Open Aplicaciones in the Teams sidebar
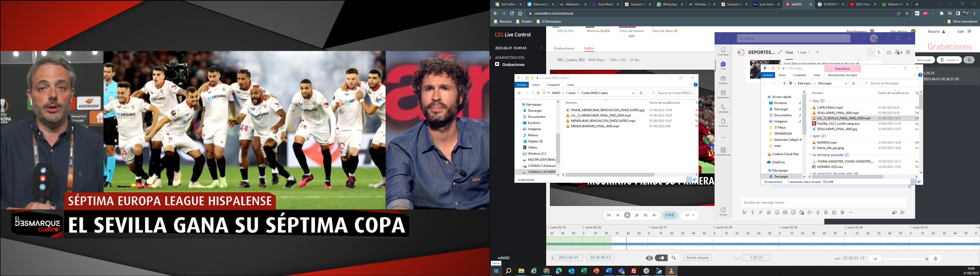The height and width of the screenshot is (276, 980). 723,152
